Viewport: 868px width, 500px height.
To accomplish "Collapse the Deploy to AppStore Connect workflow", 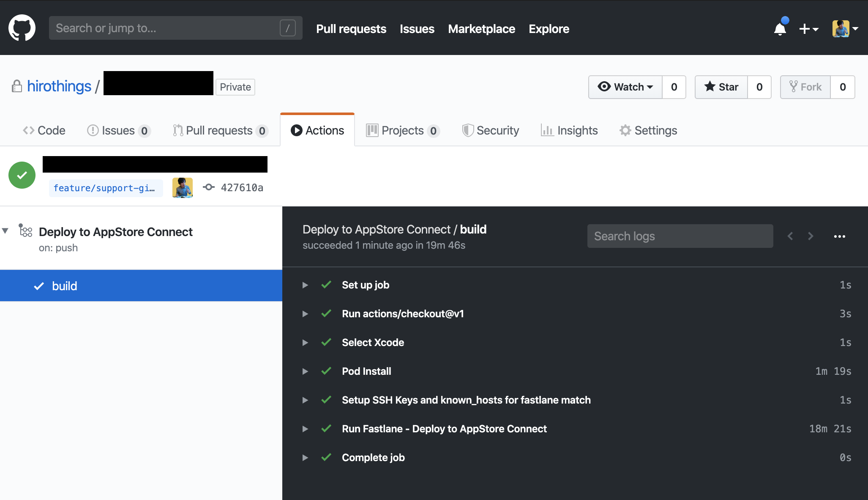I will [5, 231].
